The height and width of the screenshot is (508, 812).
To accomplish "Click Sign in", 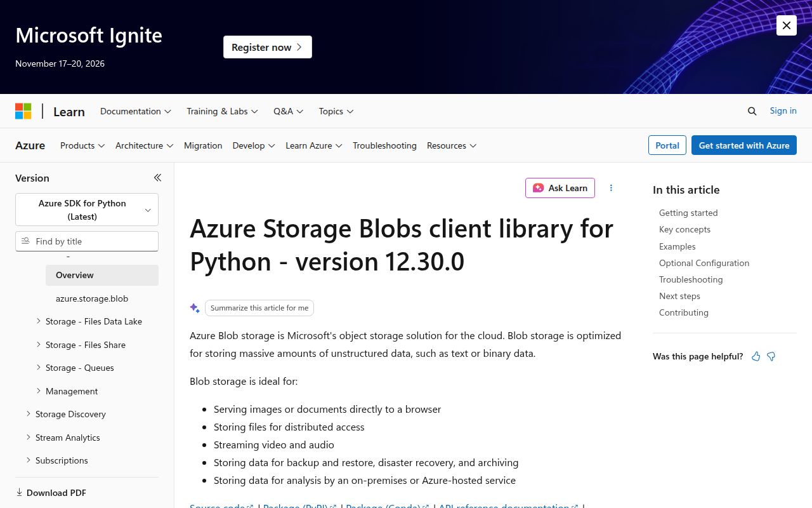I will tap(783, 110).
